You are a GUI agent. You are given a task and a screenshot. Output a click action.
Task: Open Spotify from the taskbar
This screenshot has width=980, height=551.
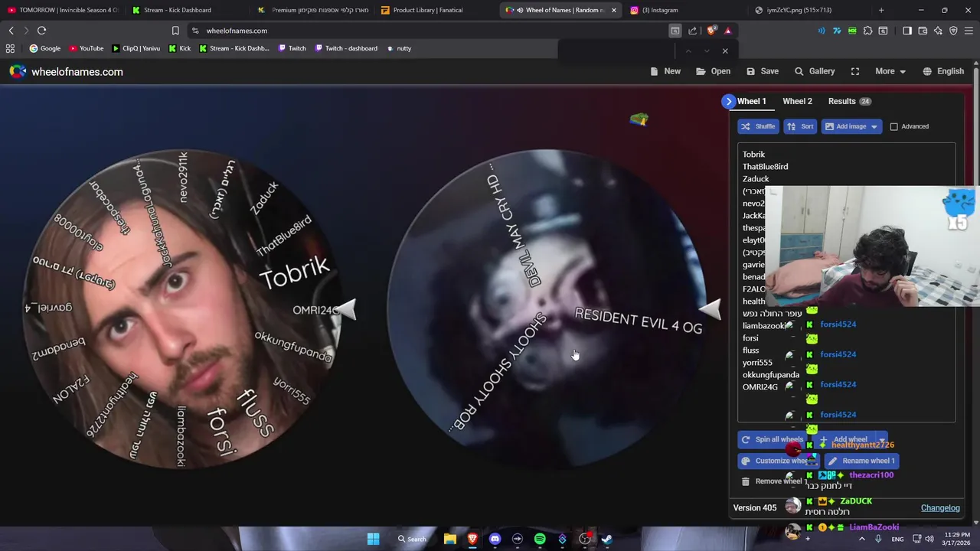tap(540, 539)
